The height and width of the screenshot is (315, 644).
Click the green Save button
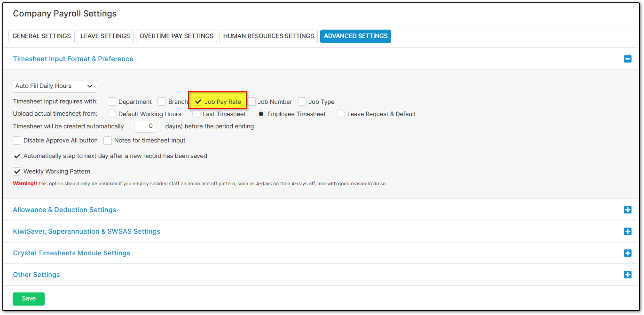[x=29, y=299]
